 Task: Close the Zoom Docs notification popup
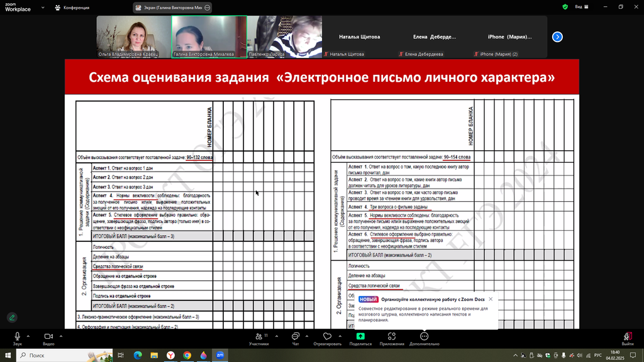click(491, 299)
